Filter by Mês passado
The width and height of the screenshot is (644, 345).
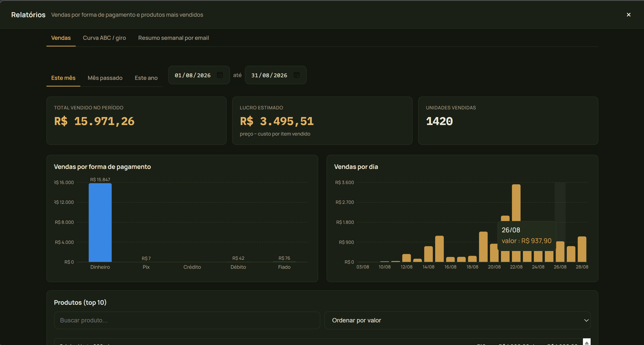click(105, 78)
